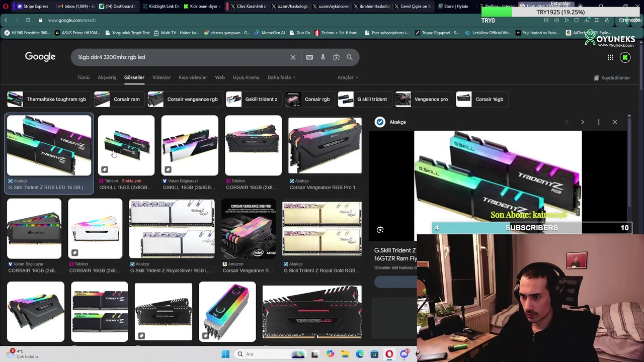Filter by Thermaltake toughram rgb chip

click(x=48, y=99)
